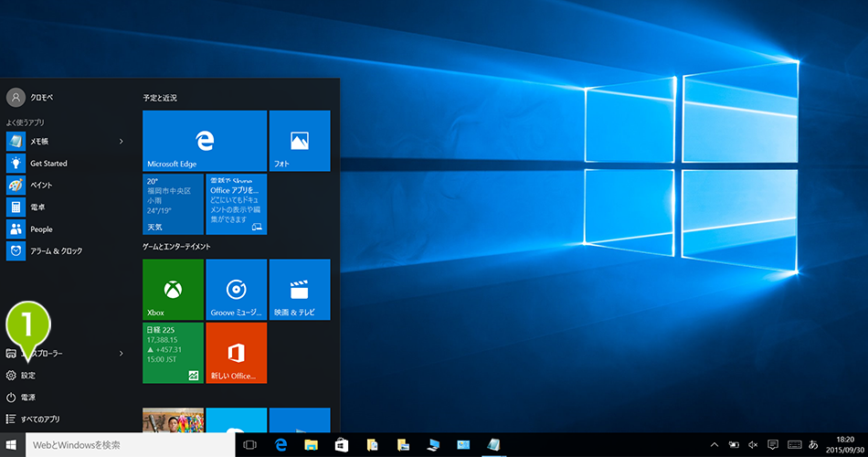868x457 pixels.
Task: Open the Store from the taskbar
Action: 342,445
